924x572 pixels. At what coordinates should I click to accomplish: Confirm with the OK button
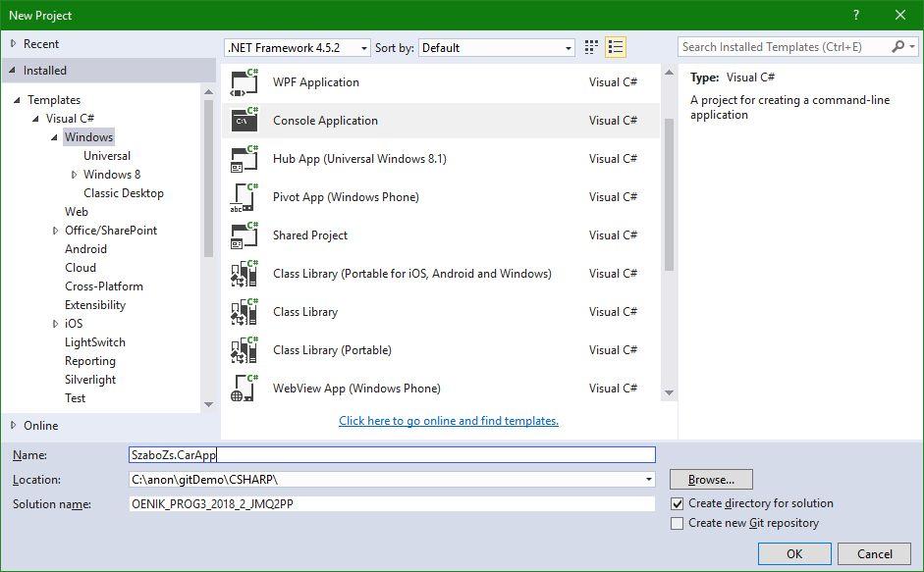coord(794,553)
